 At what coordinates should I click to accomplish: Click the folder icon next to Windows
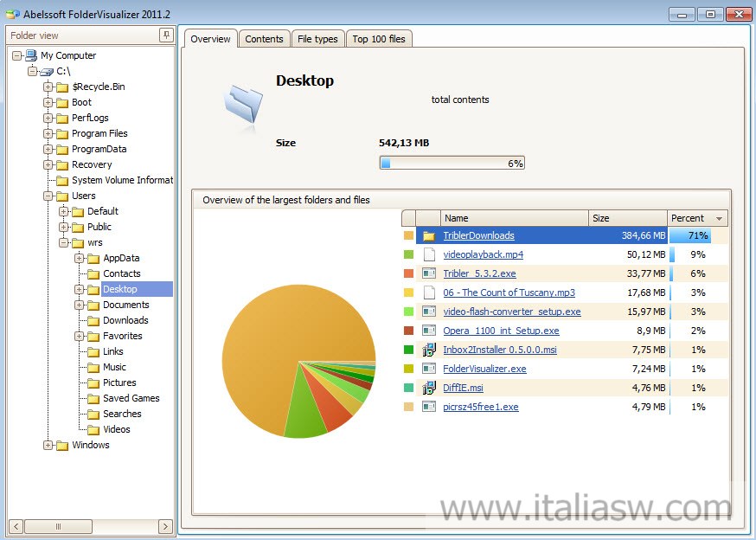pos(62,446)
